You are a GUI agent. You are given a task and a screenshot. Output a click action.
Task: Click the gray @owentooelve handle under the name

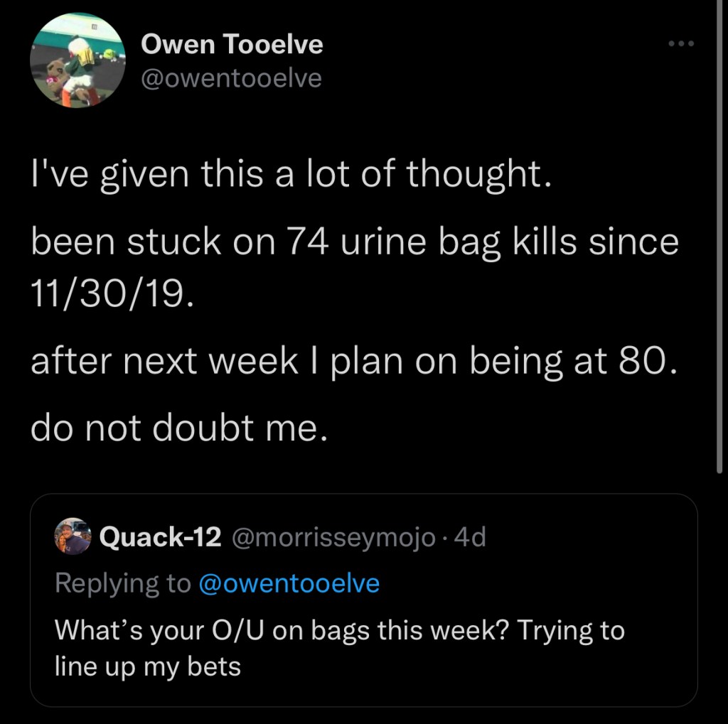click(x=231, y=78)
